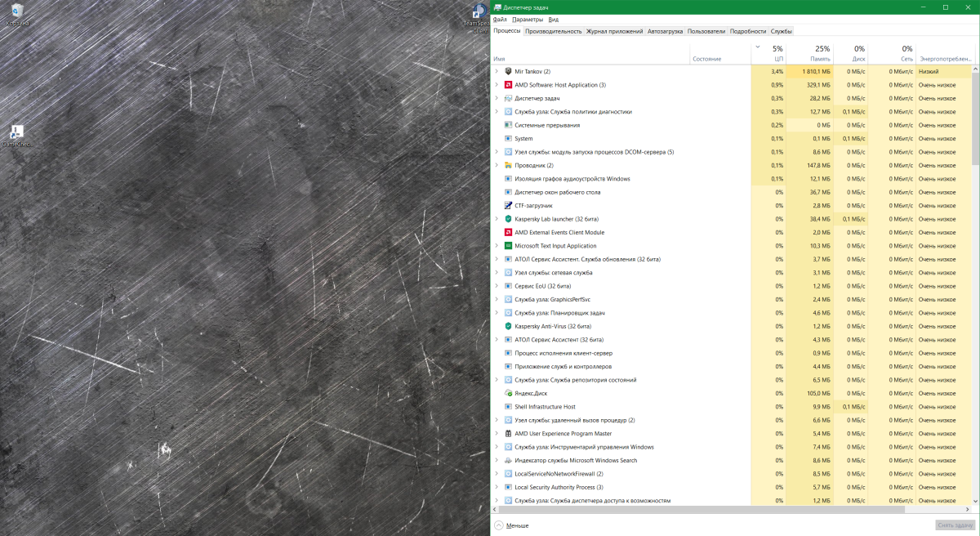The image size is (980, 536).
Task: Expand the Local Security Authority Process group
Action: click(496, 487)
